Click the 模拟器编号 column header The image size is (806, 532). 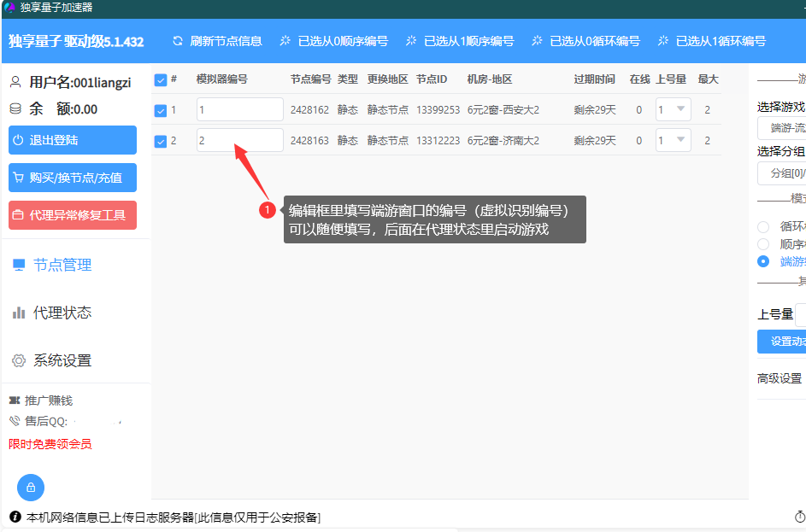222,79
